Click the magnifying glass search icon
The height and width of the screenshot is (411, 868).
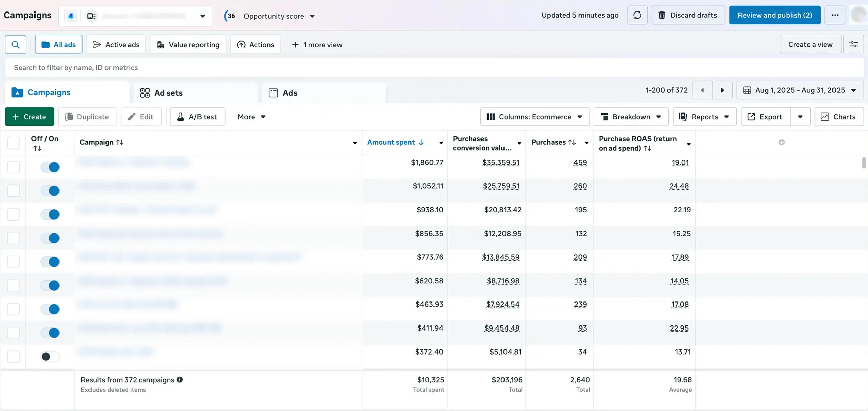click(x=16, y=44)
